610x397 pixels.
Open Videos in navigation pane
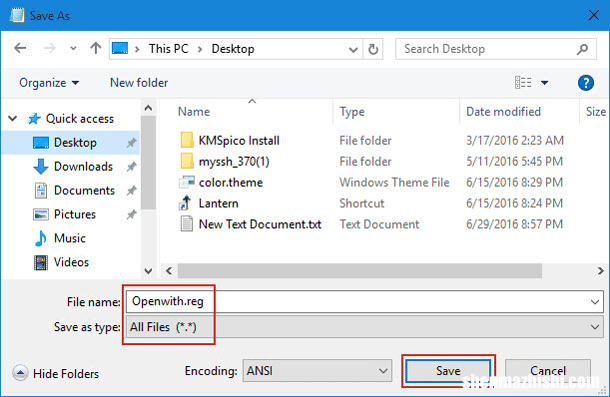71,262
